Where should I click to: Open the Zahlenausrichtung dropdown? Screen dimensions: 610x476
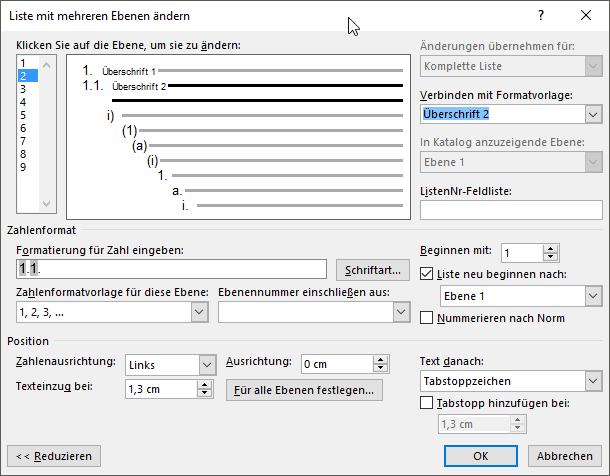(207, 365)
